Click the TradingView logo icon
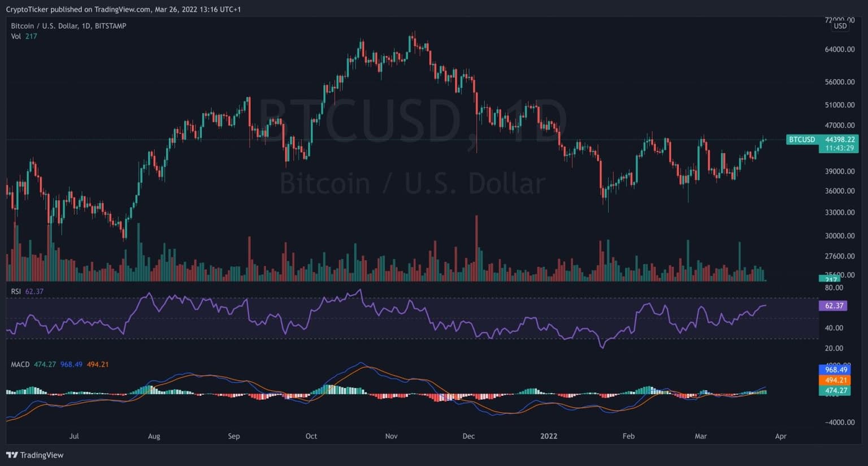This screenshot has width=868, height=466. tap(12, 455)
